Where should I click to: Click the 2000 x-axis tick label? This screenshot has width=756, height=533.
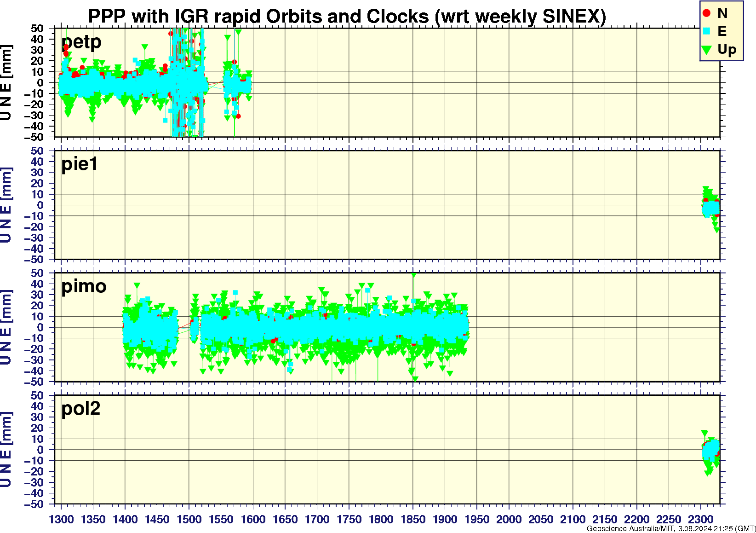pos(509,519)
